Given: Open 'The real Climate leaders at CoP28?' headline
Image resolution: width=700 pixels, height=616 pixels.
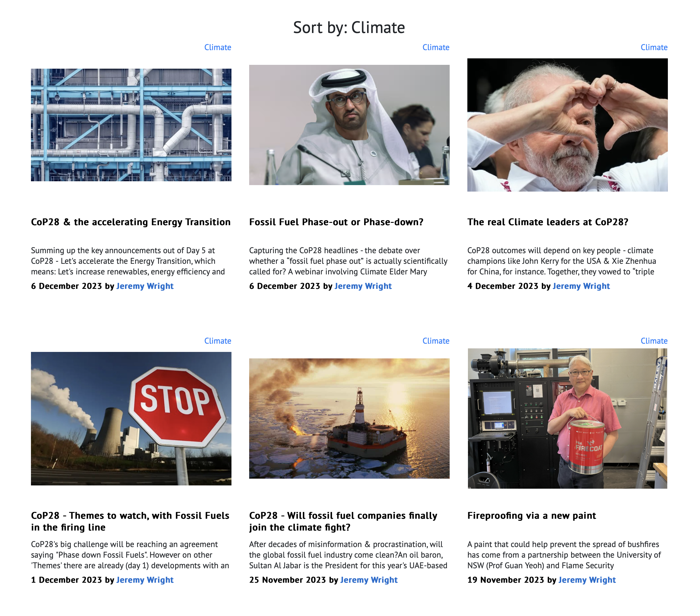Looking at the screenshot, I should tap(548, 222).
